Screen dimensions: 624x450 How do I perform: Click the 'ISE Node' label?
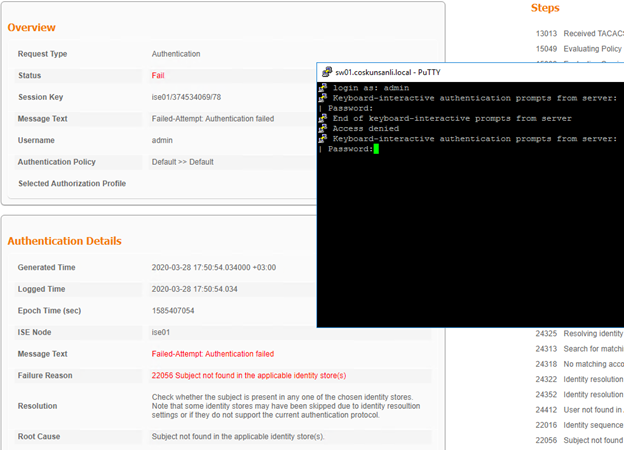pos(34,332)
